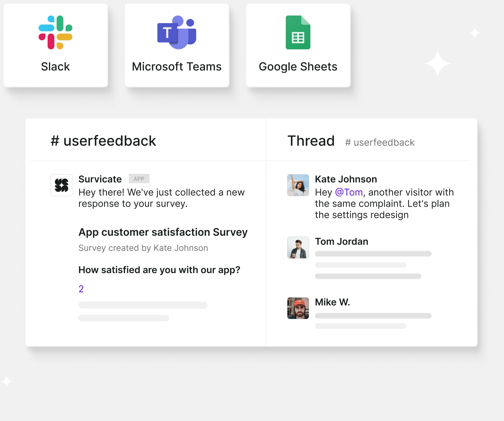Click the Survicate sender name
The image size is (504, 421).
click(100, 179)
